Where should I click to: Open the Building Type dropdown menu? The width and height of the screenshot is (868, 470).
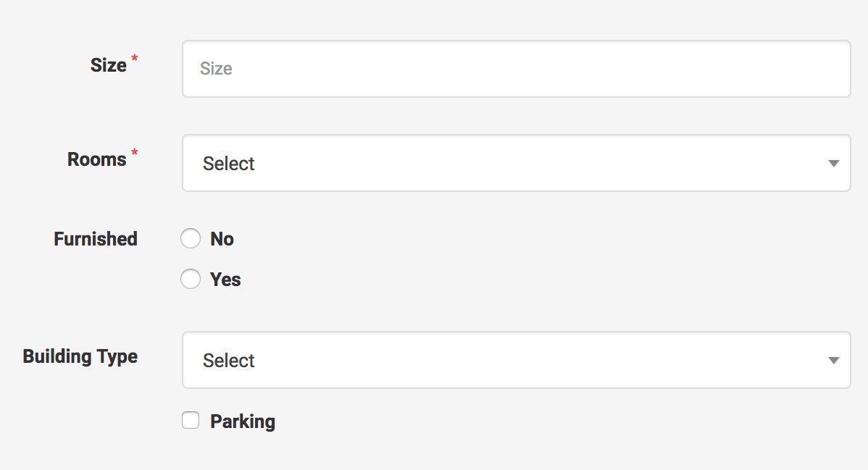click(516, 360)
